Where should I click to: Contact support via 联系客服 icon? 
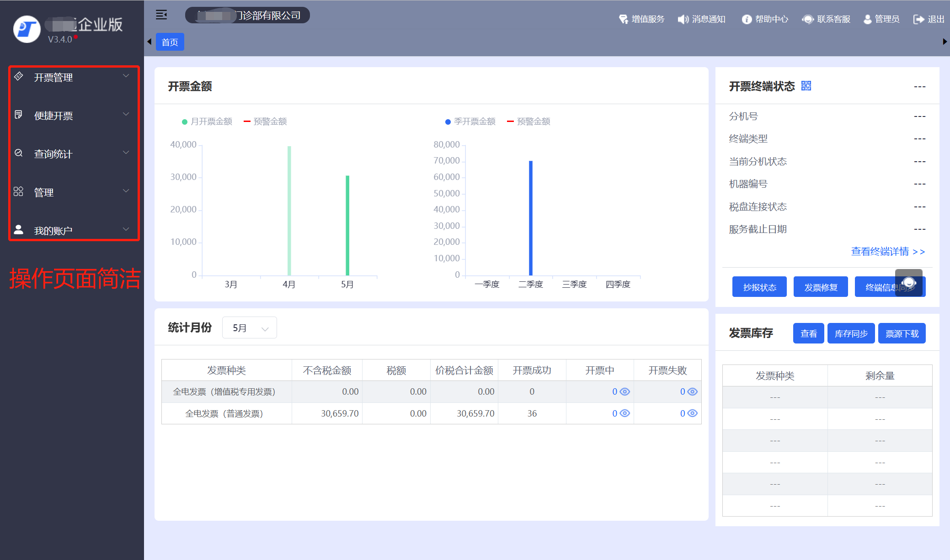[808, 19]
